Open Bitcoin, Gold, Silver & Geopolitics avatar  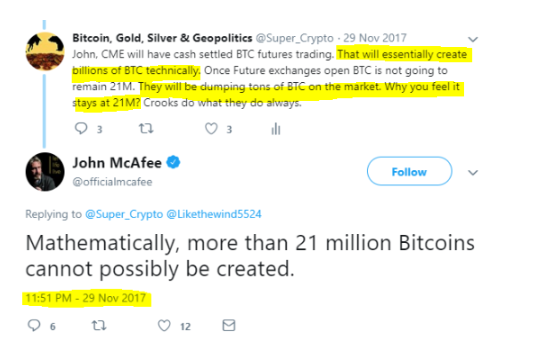click(x=45, y=52)
